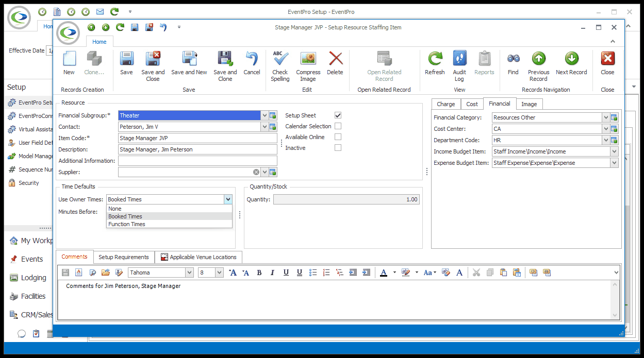644x358 pixels.
Task: Select Security in the Setup tree
Action: (x=29, y=183)
